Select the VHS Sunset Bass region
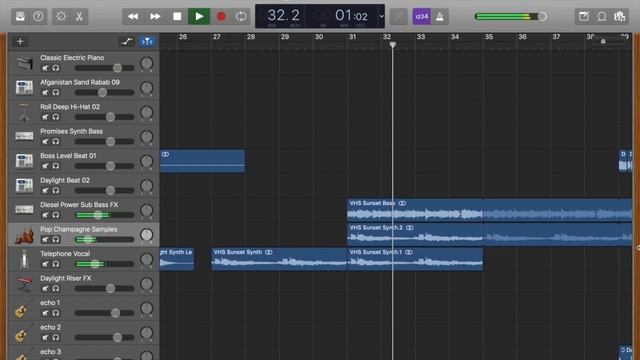640x360 pixels. (489, 210)
